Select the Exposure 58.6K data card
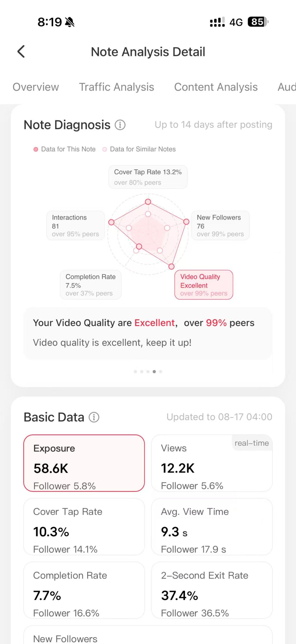This screenshot has width=296, height=644. pos(84,463)
